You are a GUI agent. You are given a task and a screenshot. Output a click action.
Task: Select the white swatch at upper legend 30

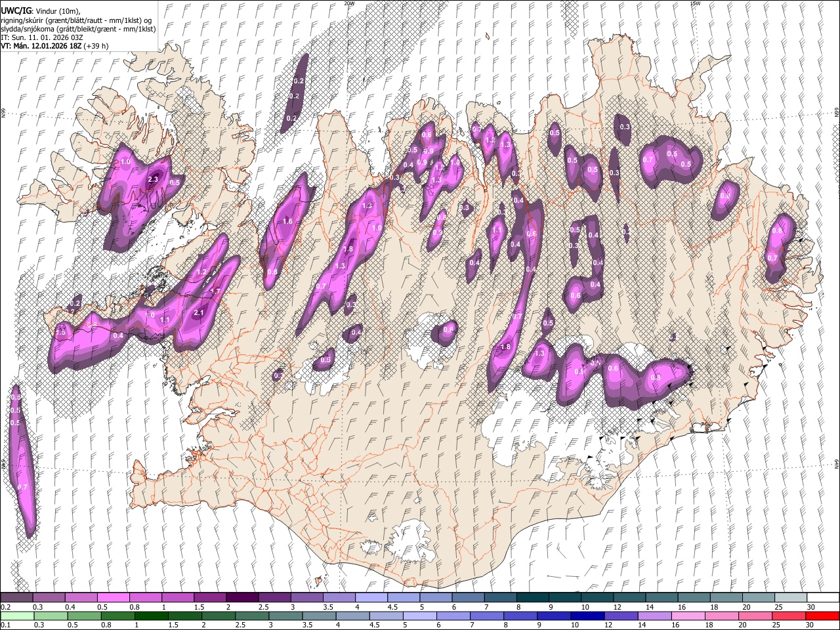(822, 597)
